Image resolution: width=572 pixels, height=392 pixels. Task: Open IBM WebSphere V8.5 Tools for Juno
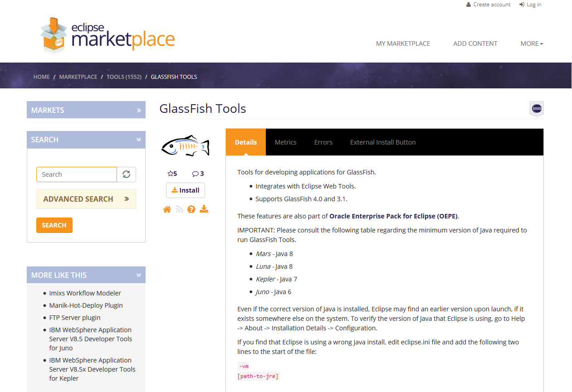(x=91, y=339)
